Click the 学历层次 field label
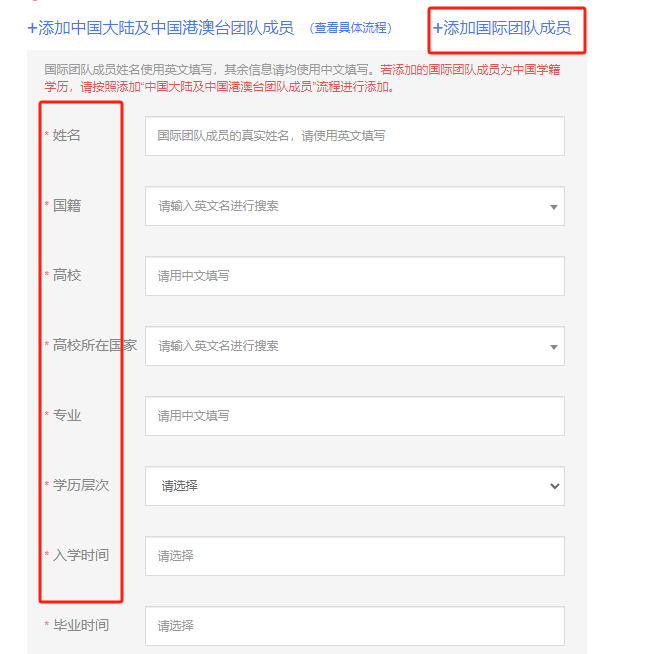Image resolution: width=667 pixels, height=654 pixels. click(x=81, y=485)
